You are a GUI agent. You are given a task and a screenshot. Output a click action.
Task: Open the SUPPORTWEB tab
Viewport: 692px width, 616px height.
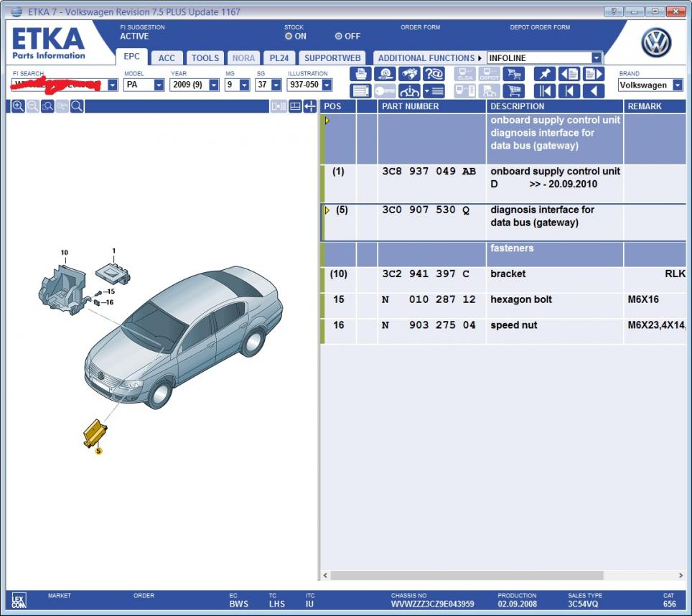[x=332, y=58]
